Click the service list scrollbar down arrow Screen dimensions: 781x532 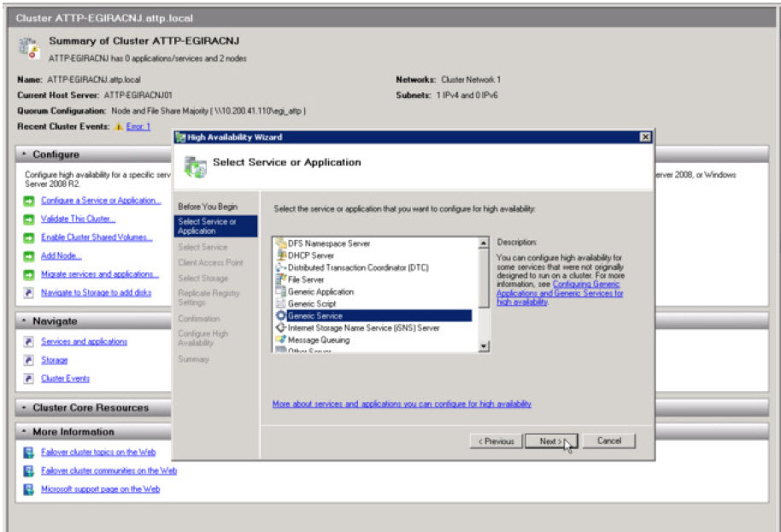coord(484,346)
